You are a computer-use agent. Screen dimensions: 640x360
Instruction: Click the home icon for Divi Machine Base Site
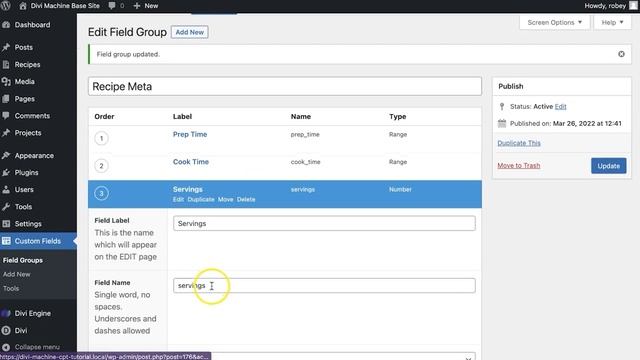coord(23,6)
